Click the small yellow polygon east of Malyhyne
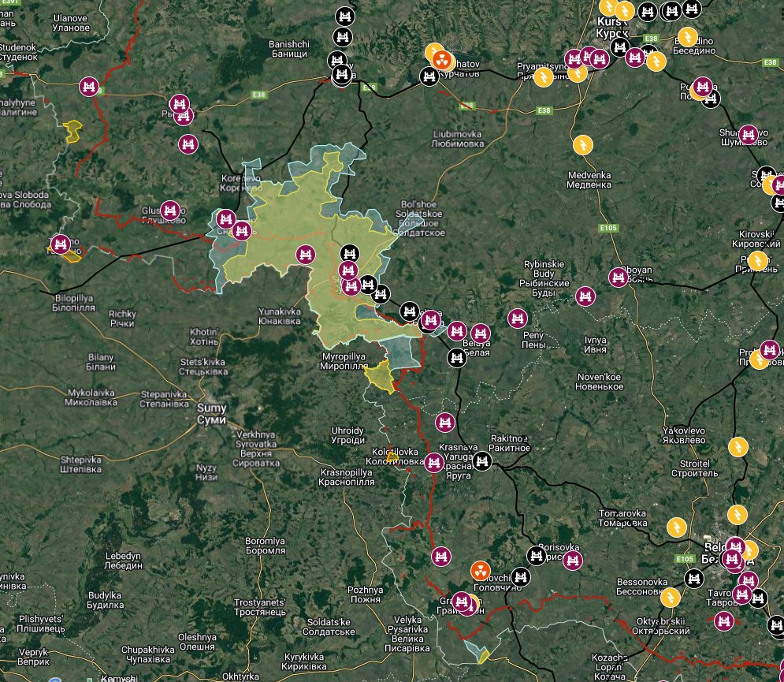The height and width of the screenshot is (682, 784). [73, 131]
